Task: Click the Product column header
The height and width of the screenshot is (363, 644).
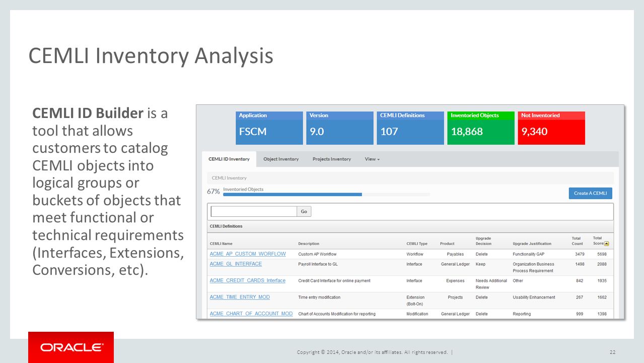Action: coord(447,244)
